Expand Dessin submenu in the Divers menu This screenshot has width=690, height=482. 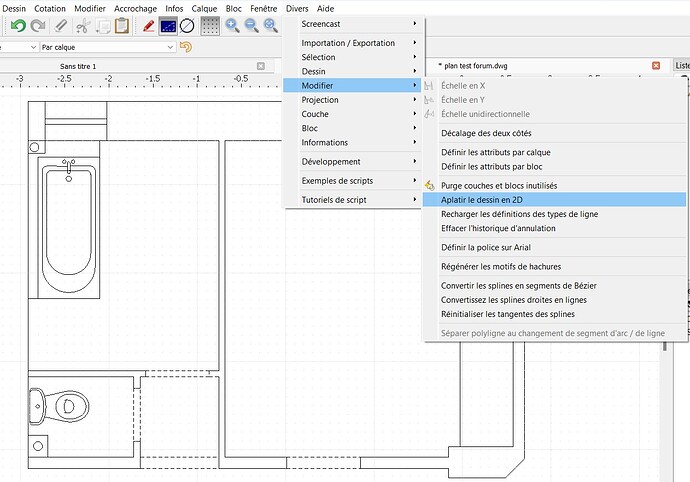(x=353, y=71)
